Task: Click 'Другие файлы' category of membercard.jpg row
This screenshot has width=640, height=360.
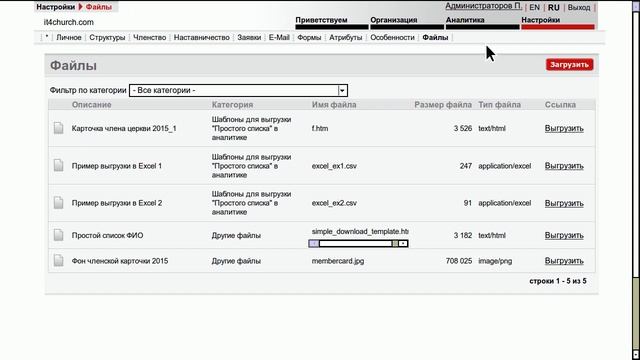Action: point(236,261)
